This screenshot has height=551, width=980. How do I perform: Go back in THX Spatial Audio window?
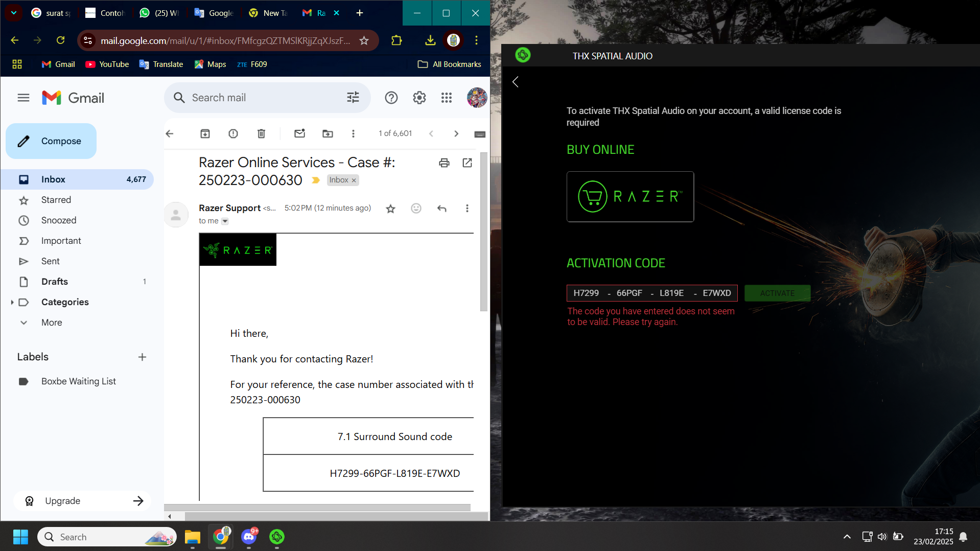coord(516,82)
